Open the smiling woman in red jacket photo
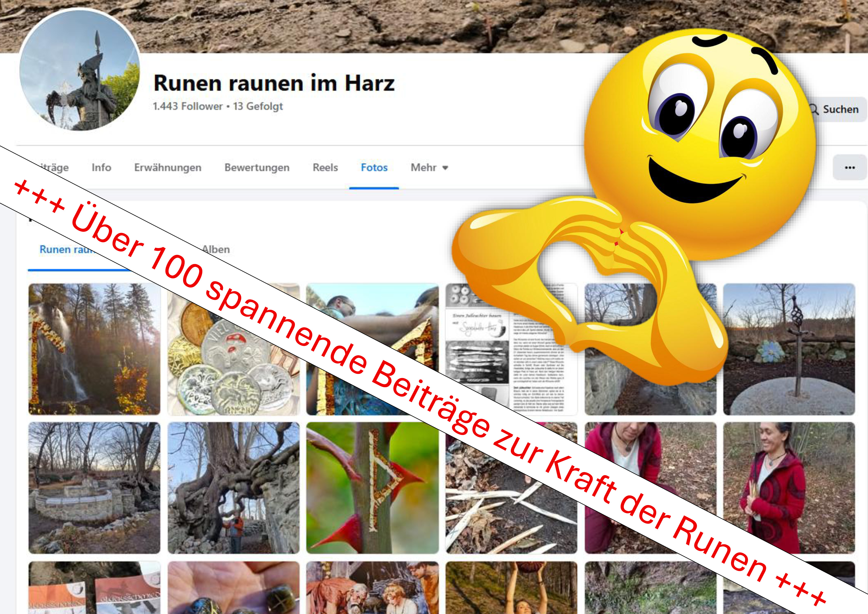Screen dimensions: 868x614 (x=789, y=488)
